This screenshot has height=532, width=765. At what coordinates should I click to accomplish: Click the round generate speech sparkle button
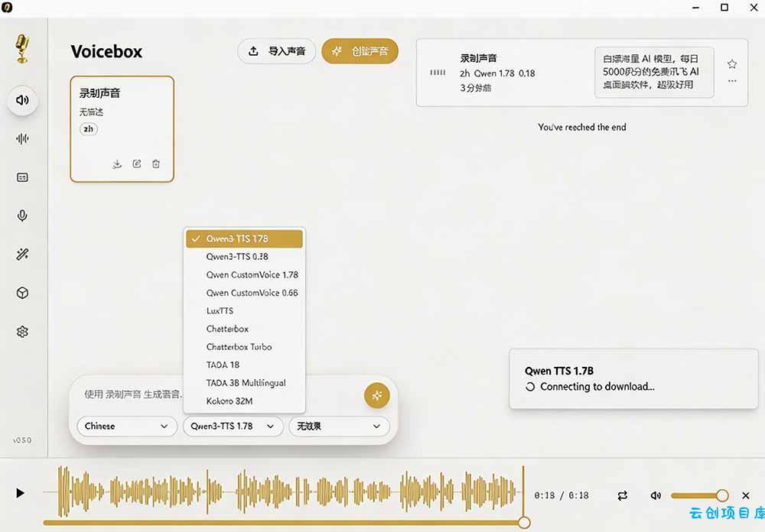pos(376,395)
